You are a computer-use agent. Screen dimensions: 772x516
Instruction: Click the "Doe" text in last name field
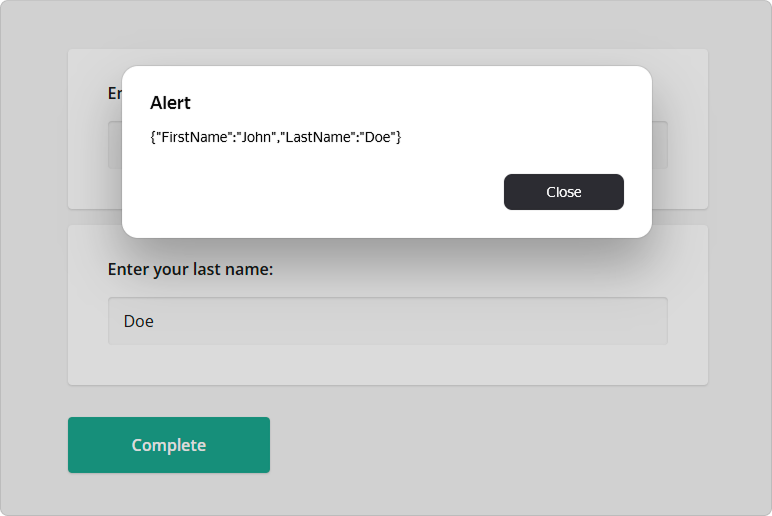tap(139, 321)
